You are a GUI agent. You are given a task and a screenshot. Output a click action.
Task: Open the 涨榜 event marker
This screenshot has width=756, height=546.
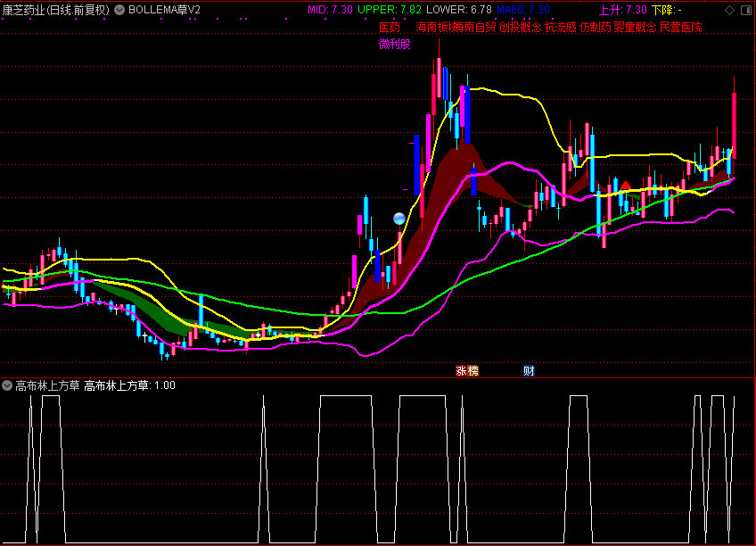click(467, 370)
